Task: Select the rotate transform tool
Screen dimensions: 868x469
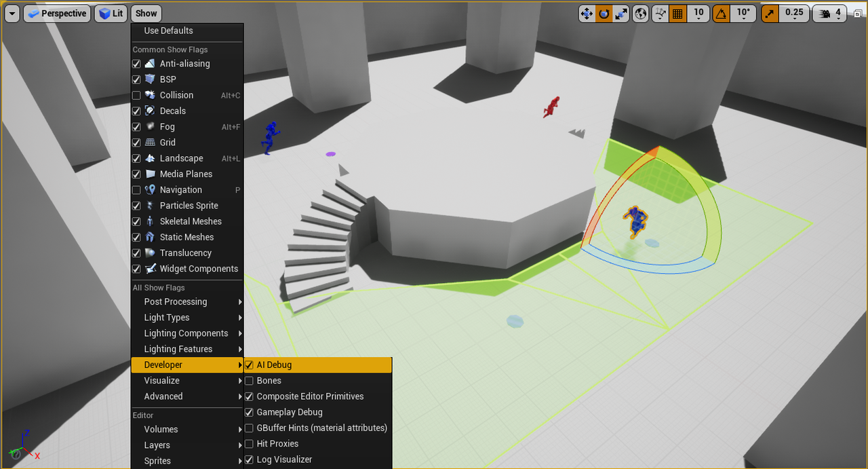Action: (604, 13)
